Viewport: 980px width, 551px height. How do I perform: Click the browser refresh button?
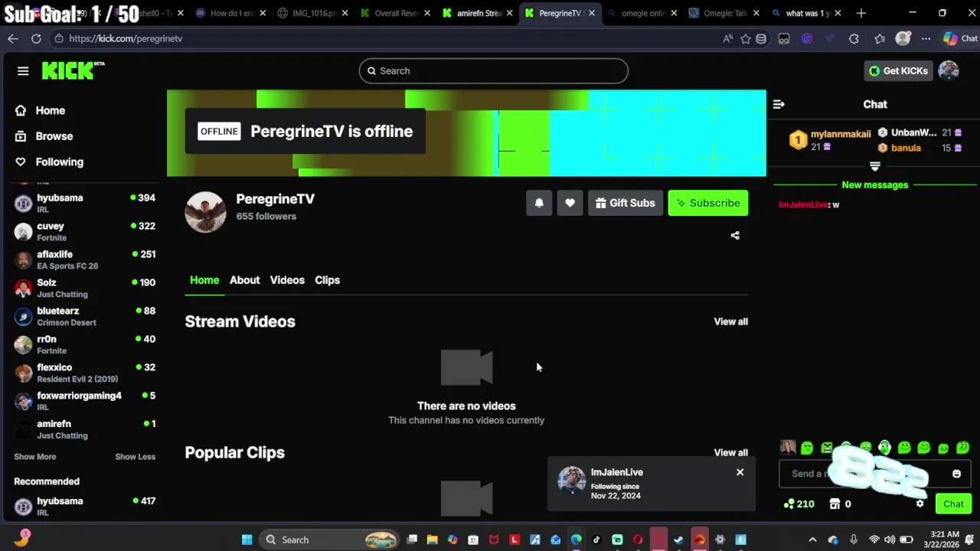pos(36,38)
